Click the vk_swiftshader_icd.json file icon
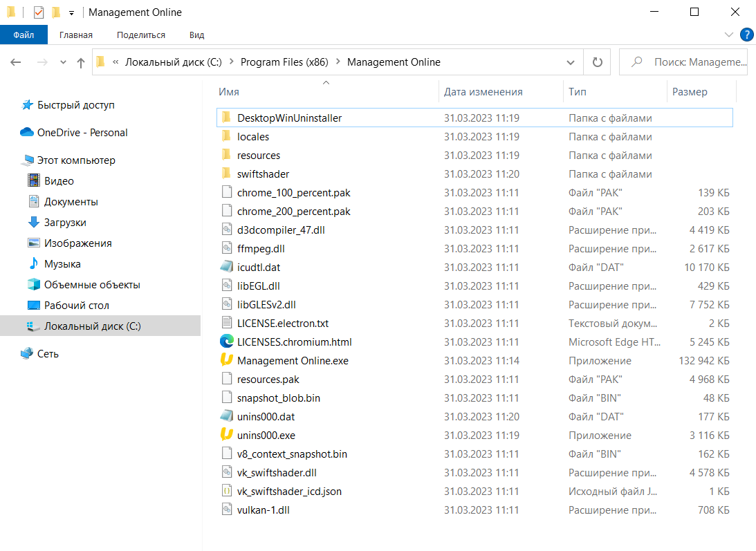 227,492
